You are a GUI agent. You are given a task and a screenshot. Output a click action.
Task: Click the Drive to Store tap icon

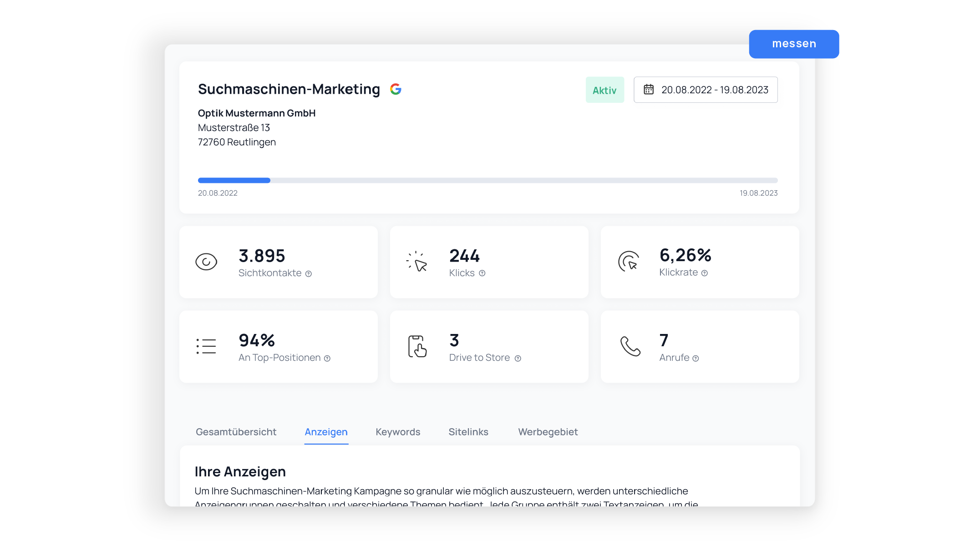417,346
